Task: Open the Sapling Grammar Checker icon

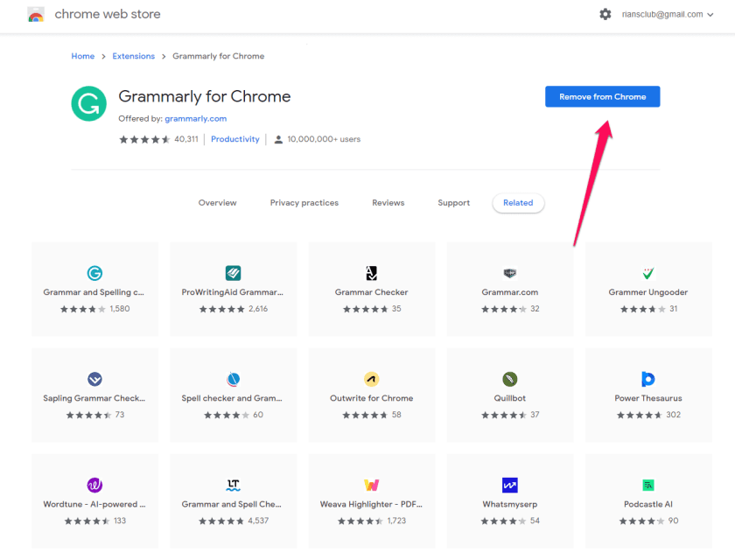Action: (94, 379)
